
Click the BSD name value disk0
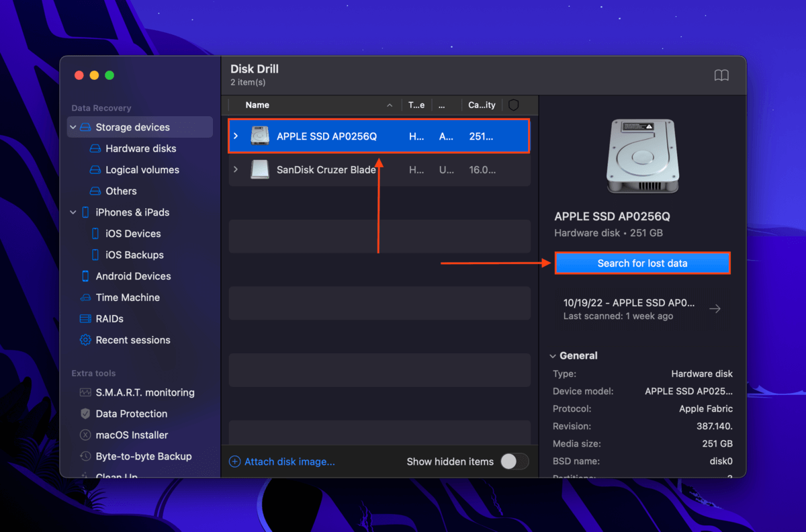pyautogui.click(x=720, y=461)
